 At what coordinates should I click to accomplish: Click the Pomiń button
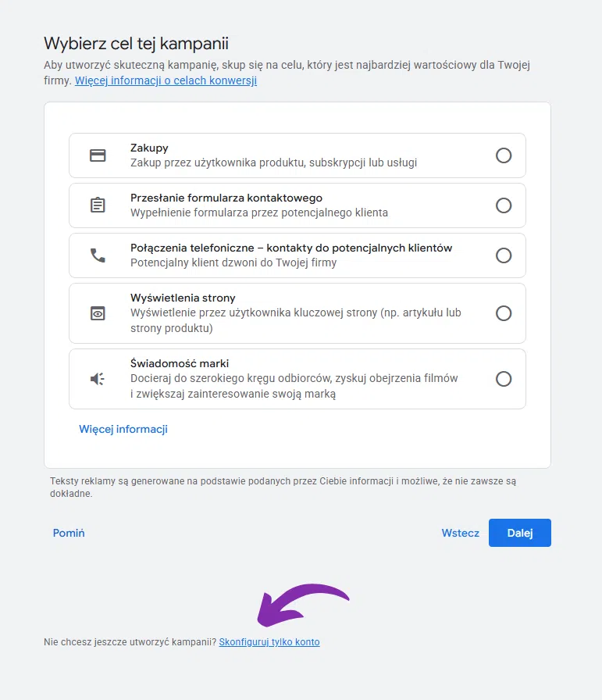click(68, 533)
